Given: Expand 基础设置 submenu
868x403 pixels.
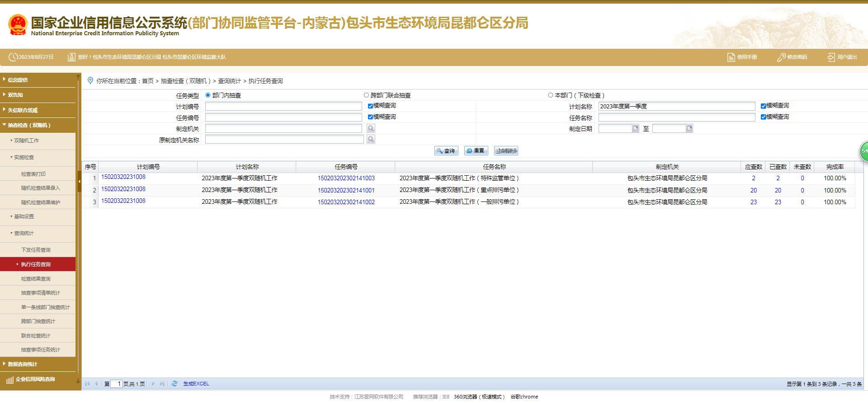Looking at the screenshot, I should click(x=38, y=216).
